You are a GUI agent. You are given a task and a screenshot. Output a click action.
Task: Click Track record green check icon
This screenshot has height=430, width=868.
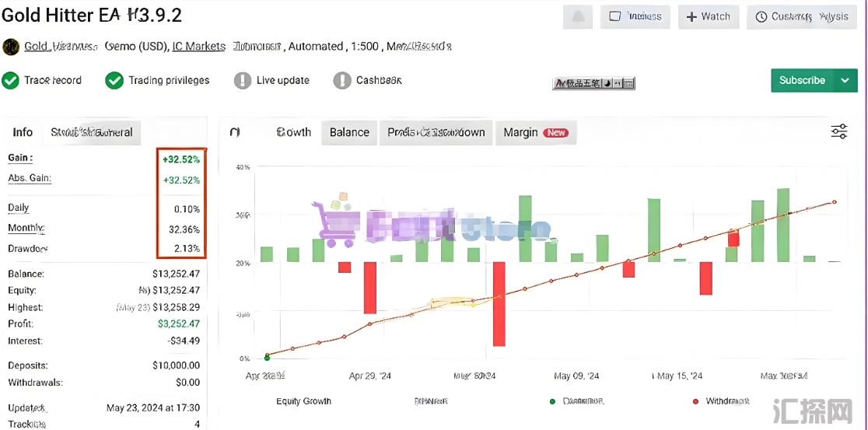pos(10,80)
